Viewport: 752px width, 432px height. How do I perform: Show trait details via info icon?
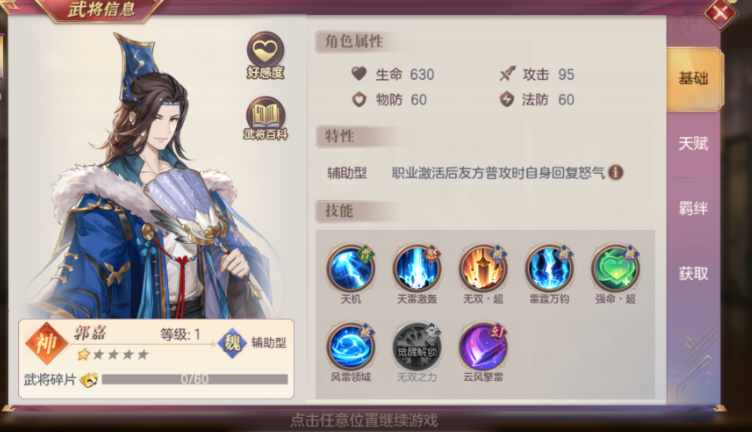click(615, 172)
